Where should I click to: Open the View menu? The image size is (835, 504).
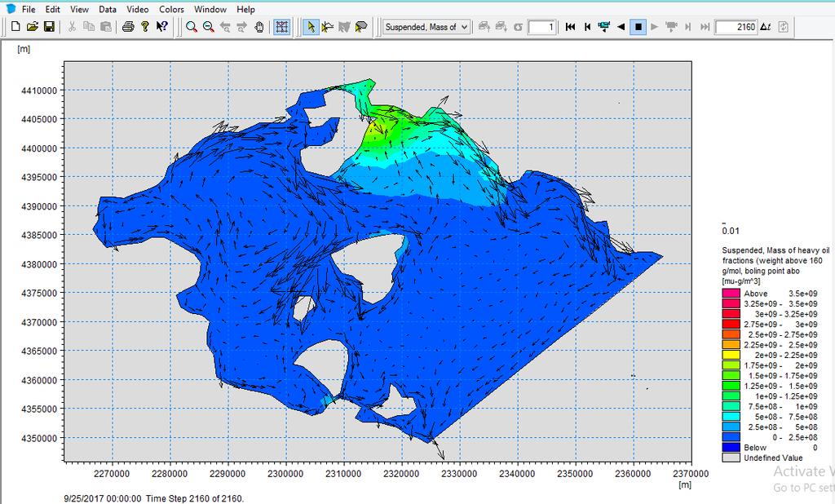click(x=79, y=9)
